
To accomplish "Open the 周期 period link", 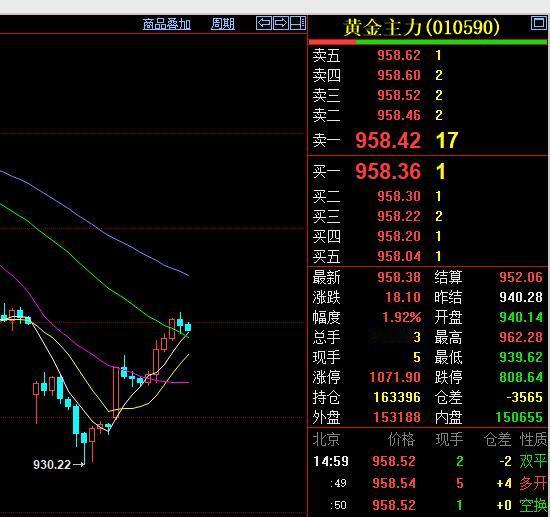I will (223, 24).
